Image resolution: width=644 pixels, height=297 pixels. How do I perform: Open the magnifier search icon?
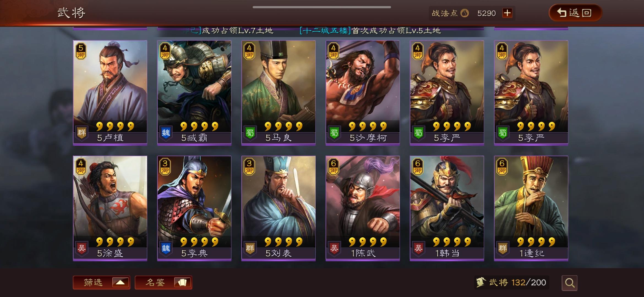(569, 283)
